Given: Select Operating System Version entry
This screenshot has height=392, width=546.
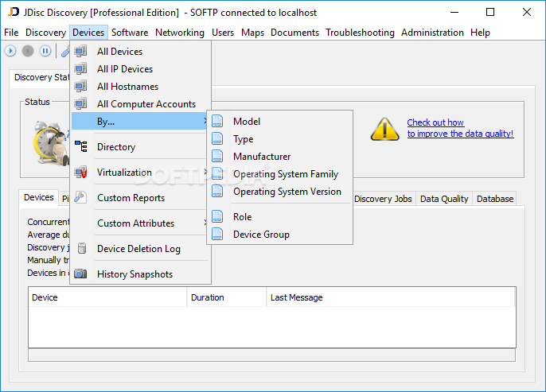Looking at the screenshot, I should [x=279, y=191].
